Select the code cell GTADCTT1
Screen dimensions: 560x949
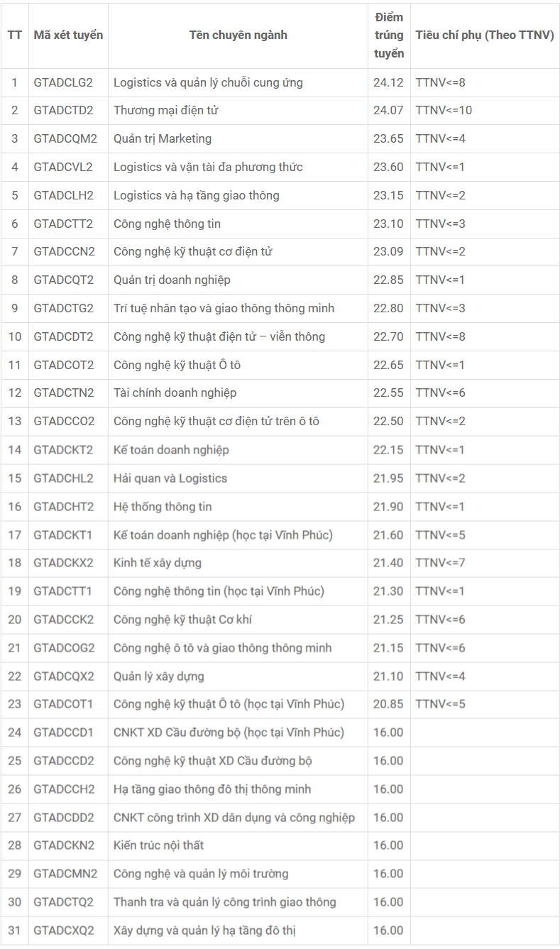(62, 591)
